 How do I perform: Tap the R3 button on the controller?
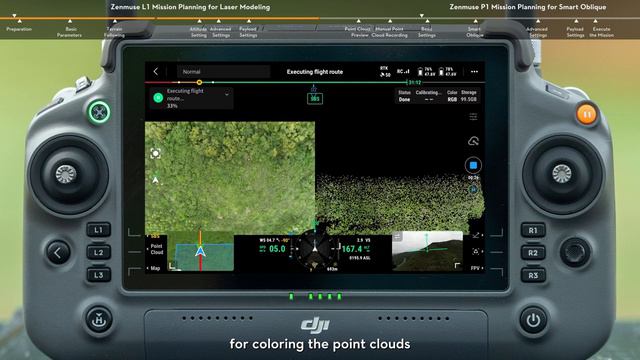[x=533, y=275]
